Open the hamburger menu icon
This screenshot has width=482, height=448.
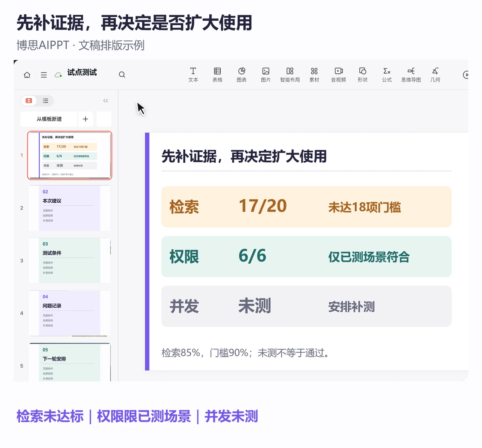tap(44, 75)
